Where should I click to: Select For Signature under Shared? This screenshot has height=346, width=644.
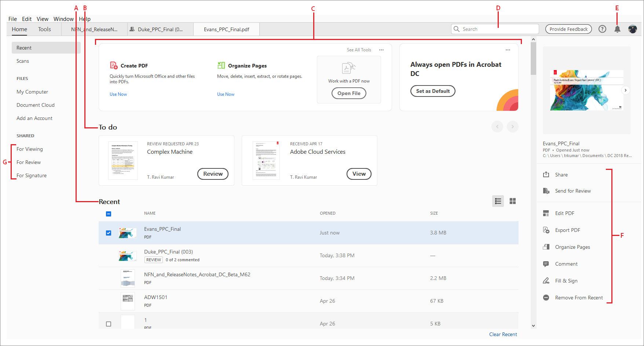click(x=32, y=175)
